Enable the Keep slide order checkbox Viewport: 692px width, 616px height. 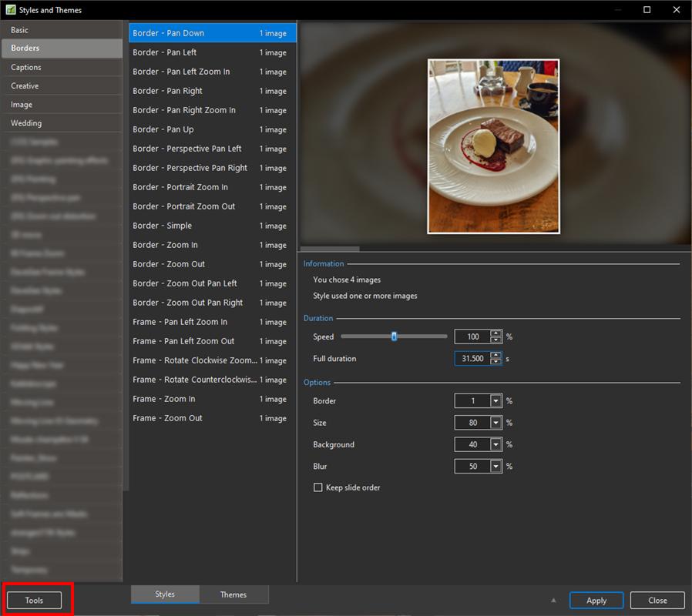point(318,488)
